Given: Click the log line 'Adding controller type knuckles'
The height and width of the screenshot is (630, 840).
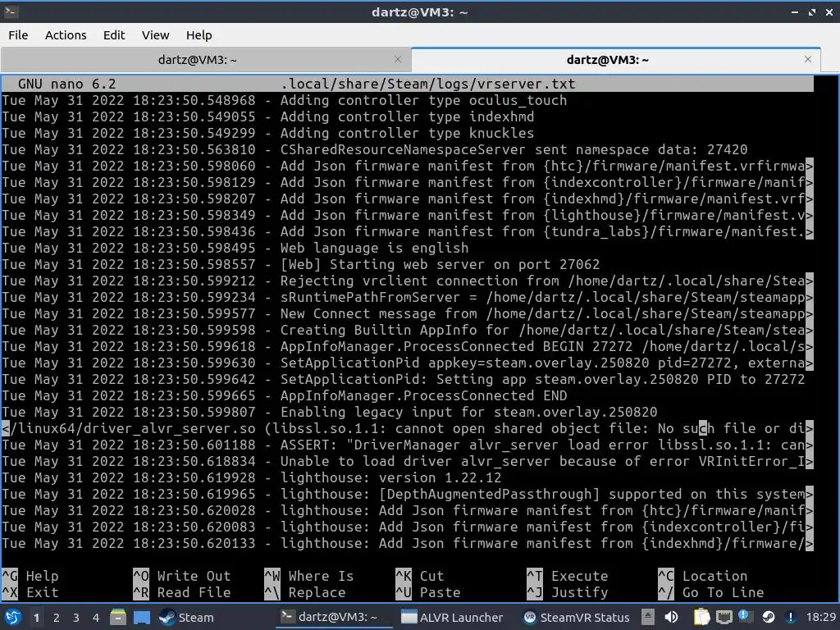Looking at the screenshot, I should tap(268, 133).
